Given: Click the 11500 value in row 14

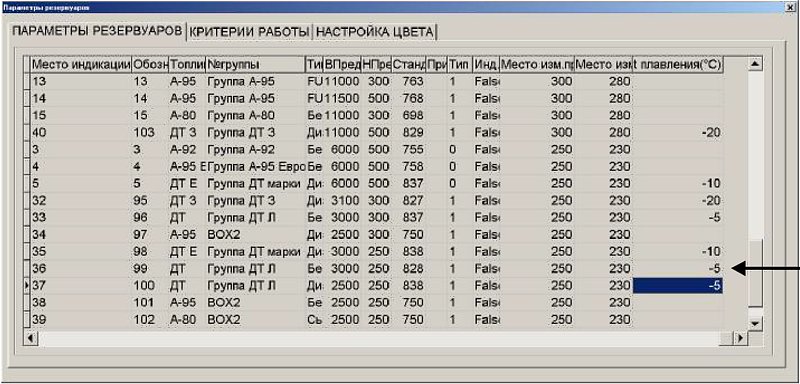Looking at the screenshot, I should (x=342, y=98).
